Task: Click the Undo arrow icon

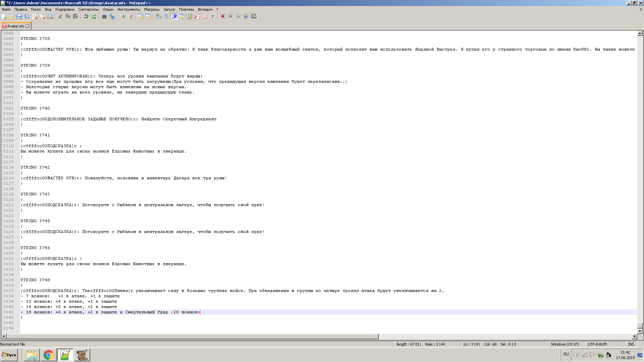Action: pyautogui.click(x=86, y=16)
